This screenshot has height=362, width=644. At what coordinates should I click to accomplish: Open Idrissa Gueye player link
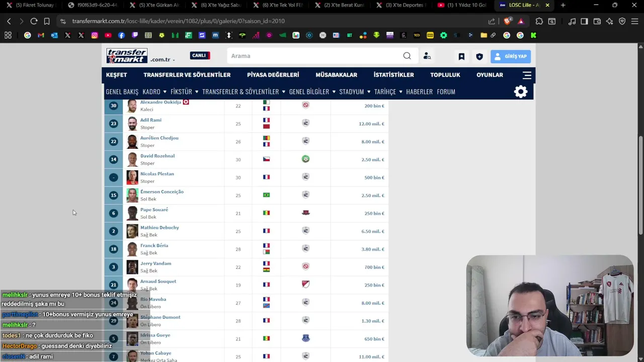[155, 335]
